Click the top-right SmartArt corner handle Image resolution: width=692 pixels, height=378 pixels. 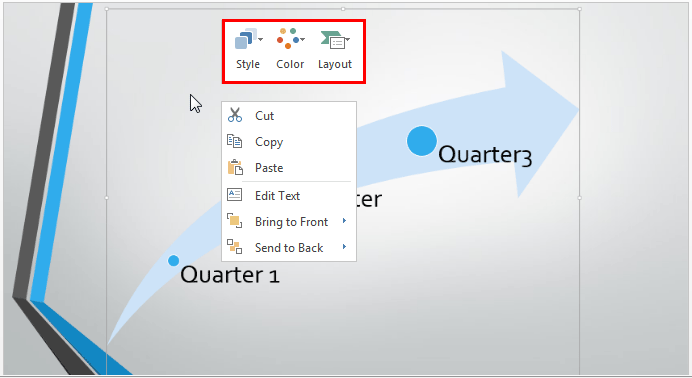[x=579, y=9]
